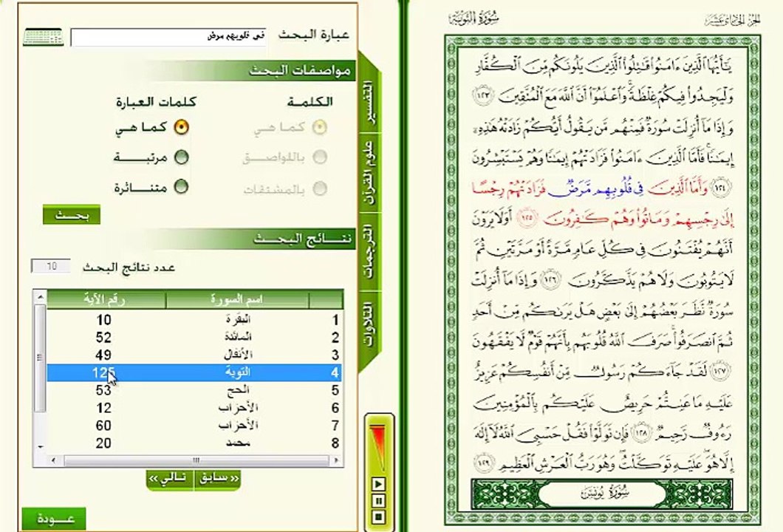Click verse 126 marker in the page
The image size is (783, 532).
click(x=551, y=279)
